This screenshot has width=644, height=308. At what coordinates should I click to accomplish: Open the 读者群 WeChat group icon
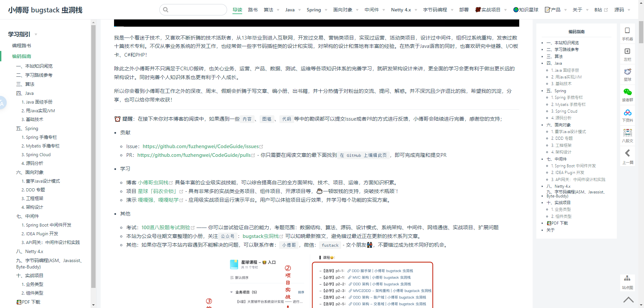point(627,95)
